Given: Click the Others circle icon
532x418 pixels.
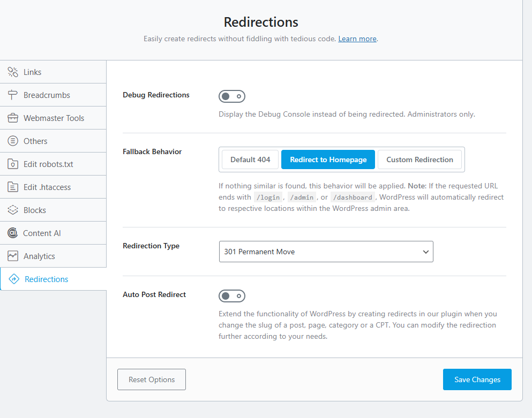Looking at the screenshot, I should tap(13, 141).
